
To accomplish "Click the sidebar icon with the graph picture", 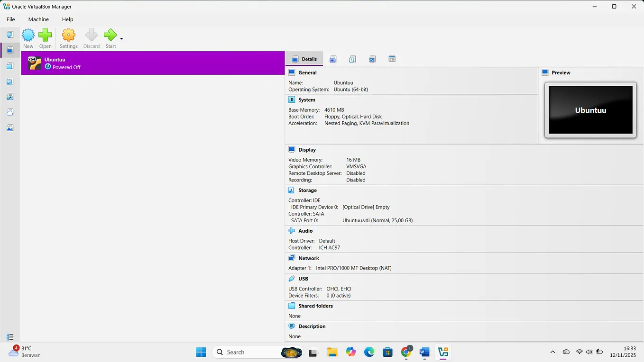I will [10, 128].
